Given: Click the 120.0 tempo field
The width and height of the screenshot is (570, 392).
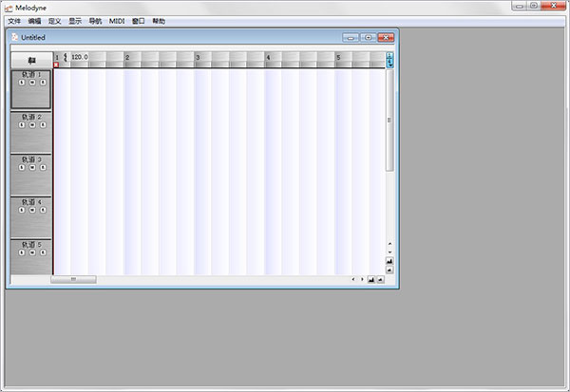Looking at the screenshot, I should tap(80, 57).
